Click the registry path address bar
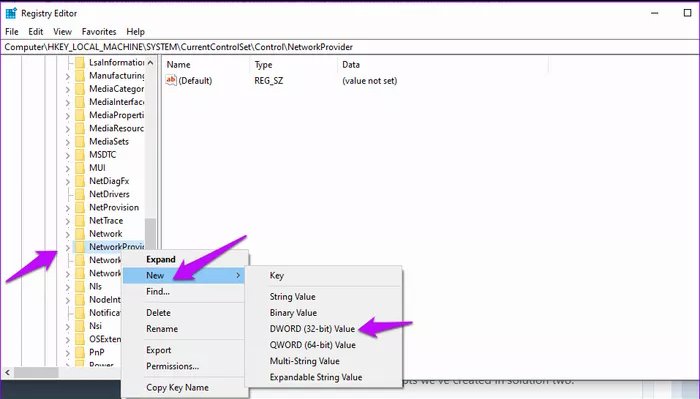 pyautogui.click(x=350, y=47)
